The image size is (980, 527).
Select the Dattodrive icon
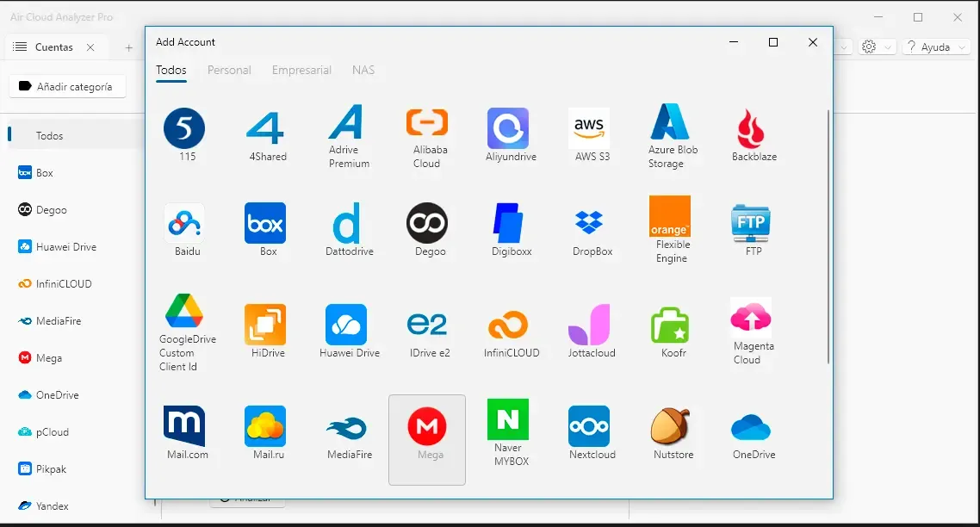click(x=345, y=223)
